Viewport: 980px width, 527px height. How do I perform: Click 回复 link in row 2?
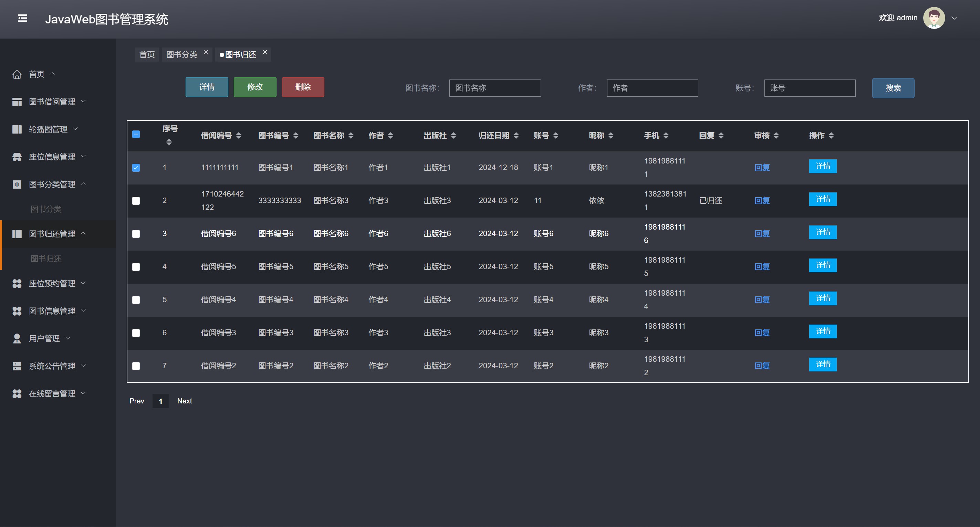point(762,200)
